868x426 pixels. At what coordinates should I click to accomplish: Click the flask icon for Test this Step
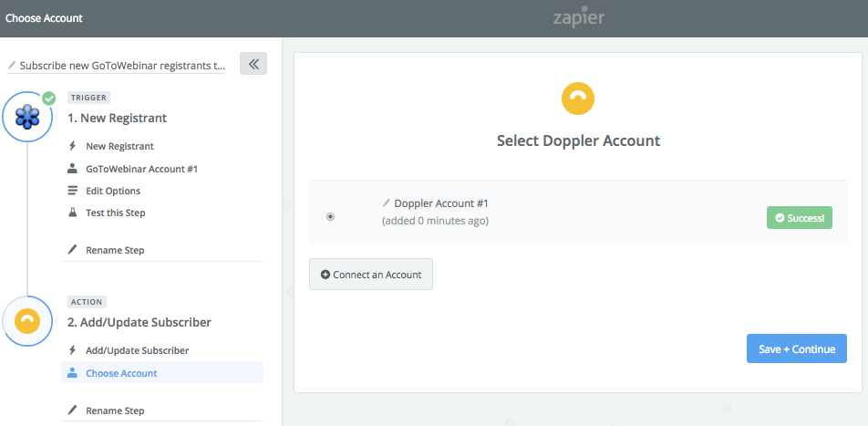[x=73, y=213]
